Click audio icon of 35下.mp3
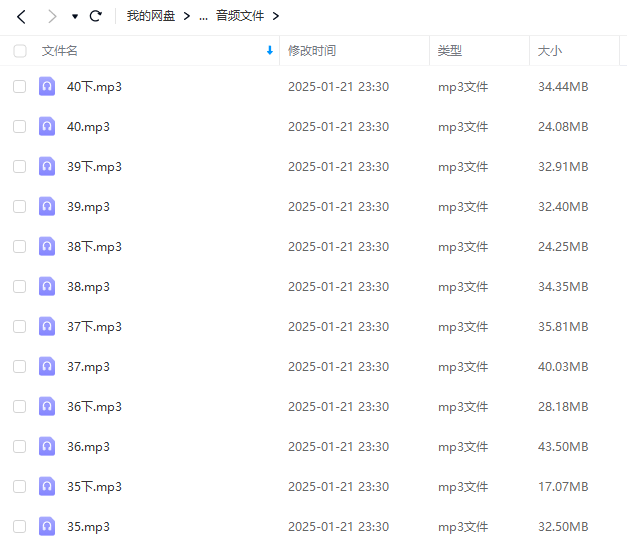The height and width of the screenshot is (550, 627). tap(47, 486)
